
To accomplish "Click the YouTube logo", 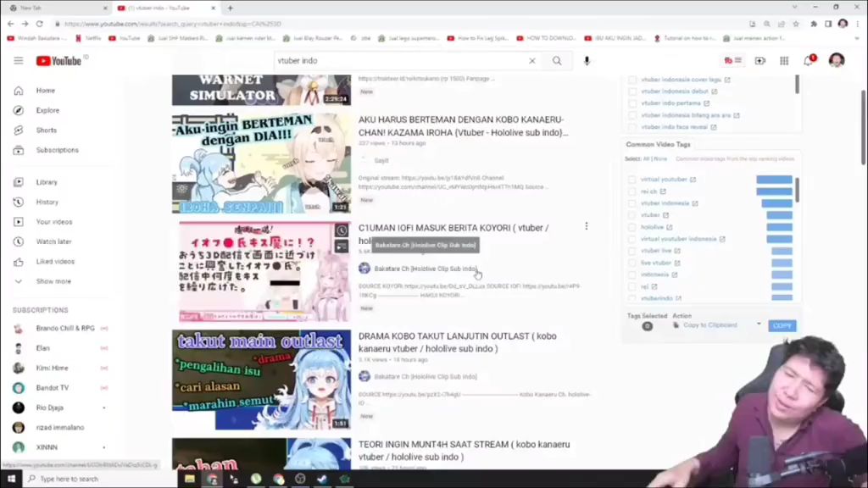I will click(x=58, y=61).
